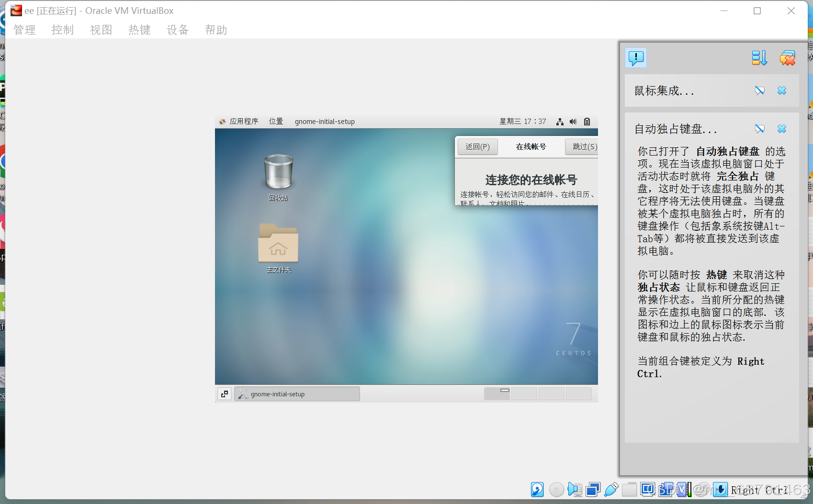813x504 pixels.
Task: Click the 跳过(S) button
Action: 582,147
